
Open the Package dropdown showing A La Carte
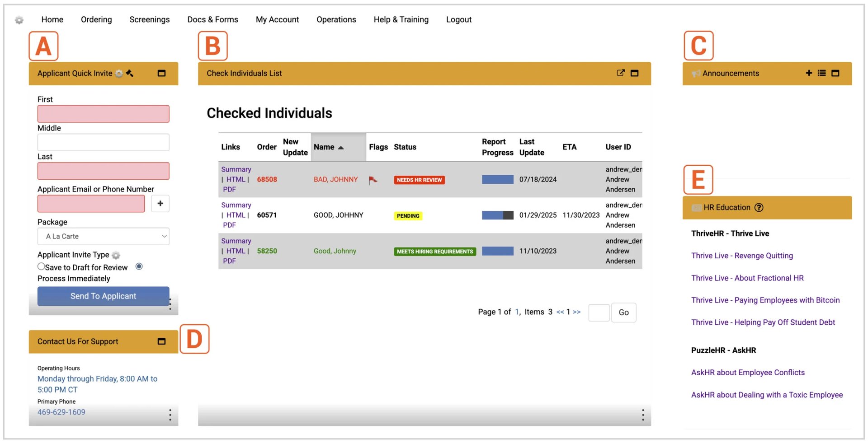point(104,236)
